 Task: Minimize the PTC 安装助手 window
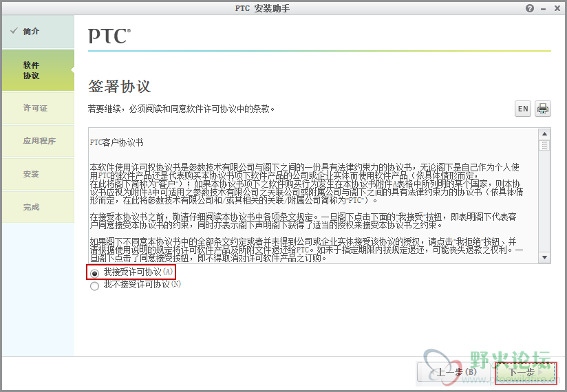click(x=543, y=9)
